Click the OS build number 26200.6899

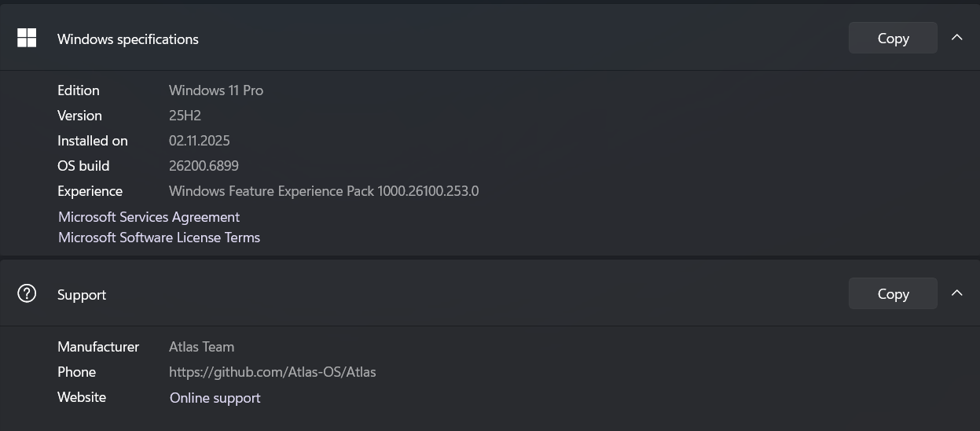[204, 166]
